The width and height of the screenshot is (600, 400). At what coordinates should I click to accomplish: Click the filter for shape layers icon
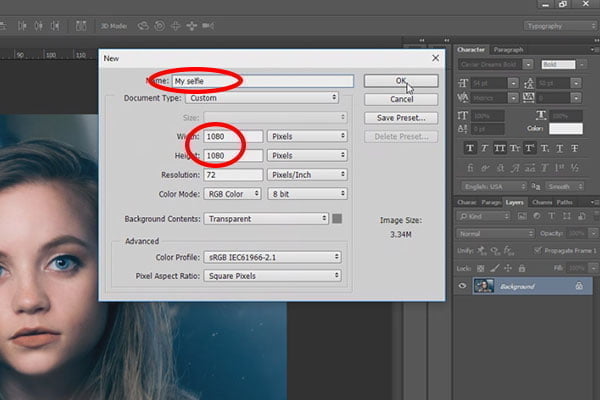pos(567,216)
